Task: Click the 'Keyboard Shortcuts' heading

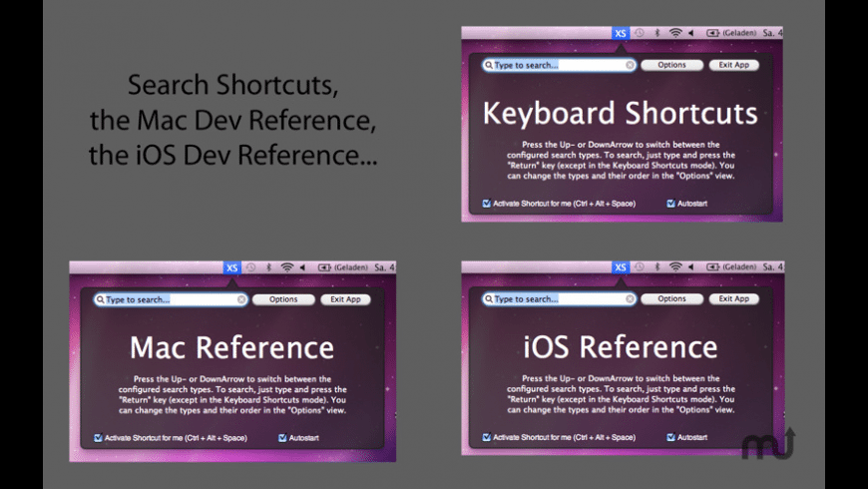Action: click(620, 114)
